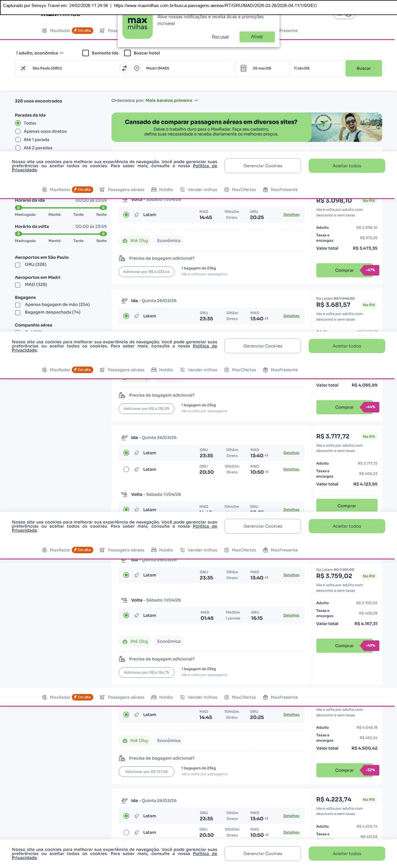Swap origin and destination airports
The image size is (397, 868).
(x=124, y=68)
